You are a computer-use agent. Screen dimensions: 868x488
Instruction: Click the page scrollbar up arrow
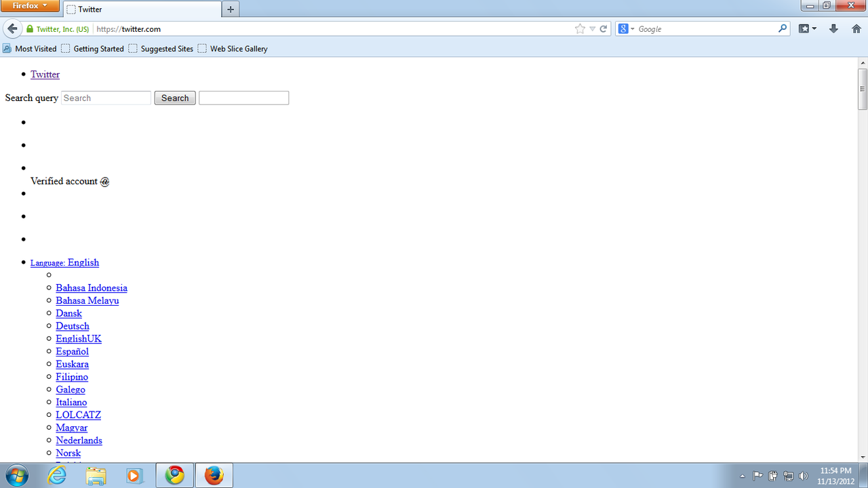863,62
